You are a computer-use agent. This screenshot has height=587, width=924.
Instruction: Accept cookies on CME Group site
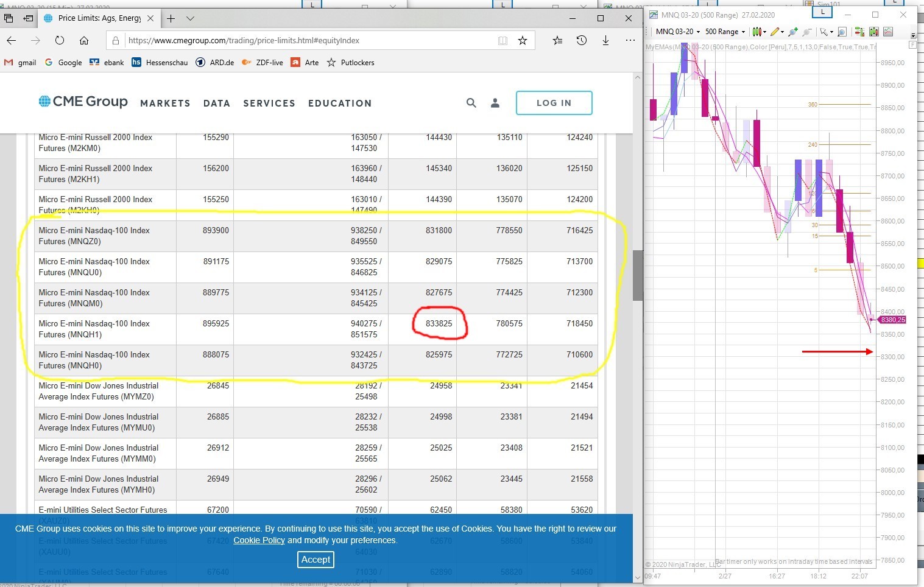[x=316, y=560]
